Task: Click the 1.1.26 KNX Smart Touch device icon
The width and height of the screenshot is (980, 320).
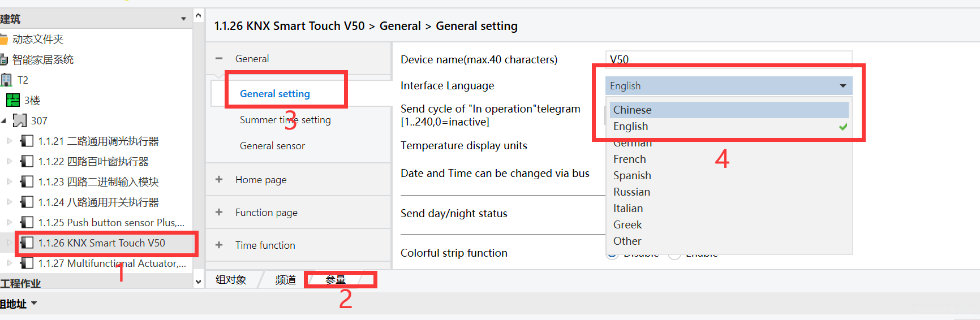Action: tap(27, 243)
